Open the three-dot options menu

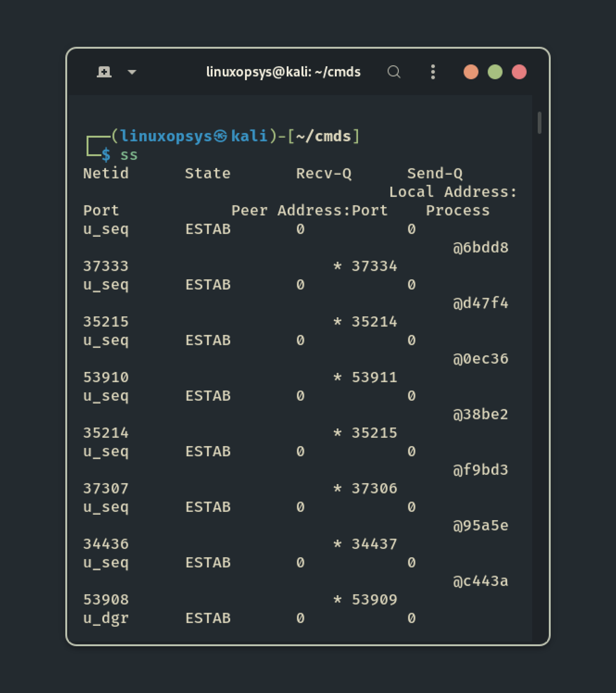pos(433,72)
